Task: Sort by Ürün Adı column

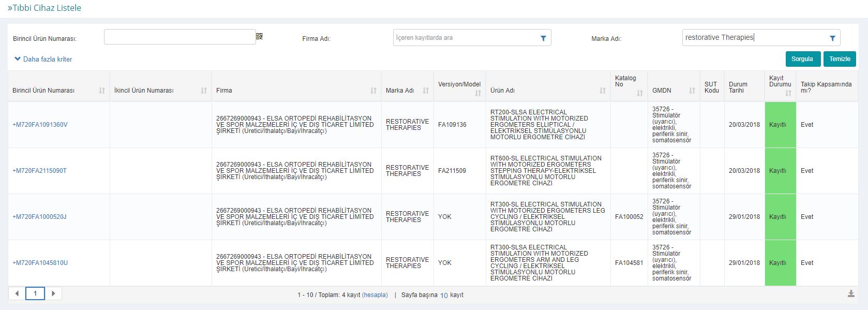Action: pyautogui.click(x=603, y=91)
